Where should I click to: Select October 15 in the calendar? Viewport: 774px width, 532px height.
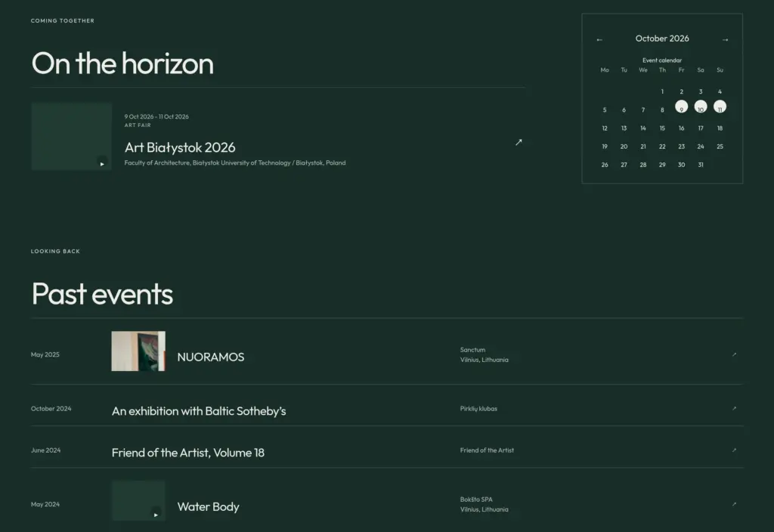[x=662, y=128]
